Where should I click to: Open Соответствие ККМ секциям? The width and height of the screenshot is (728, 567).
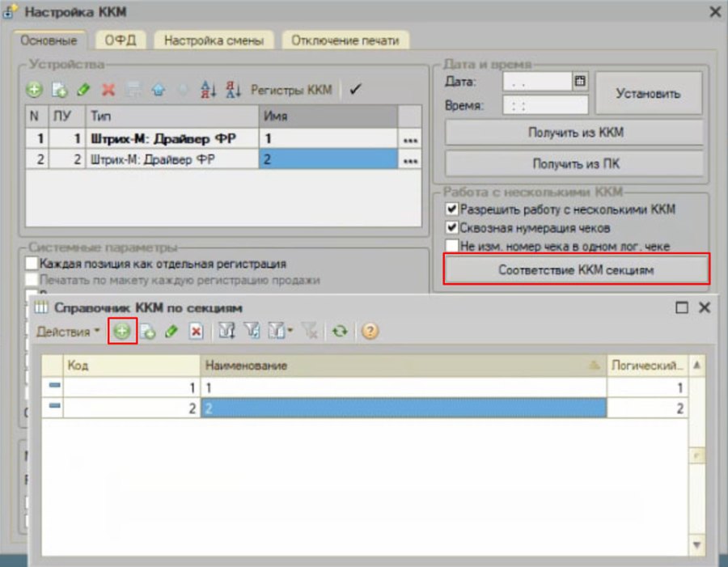[x=576, y=269]
